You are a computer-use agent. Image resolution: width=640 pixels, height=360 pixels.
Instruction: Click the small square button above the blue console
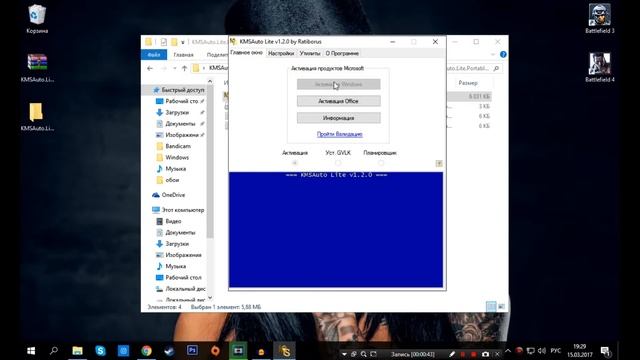[x=439, y=163]
